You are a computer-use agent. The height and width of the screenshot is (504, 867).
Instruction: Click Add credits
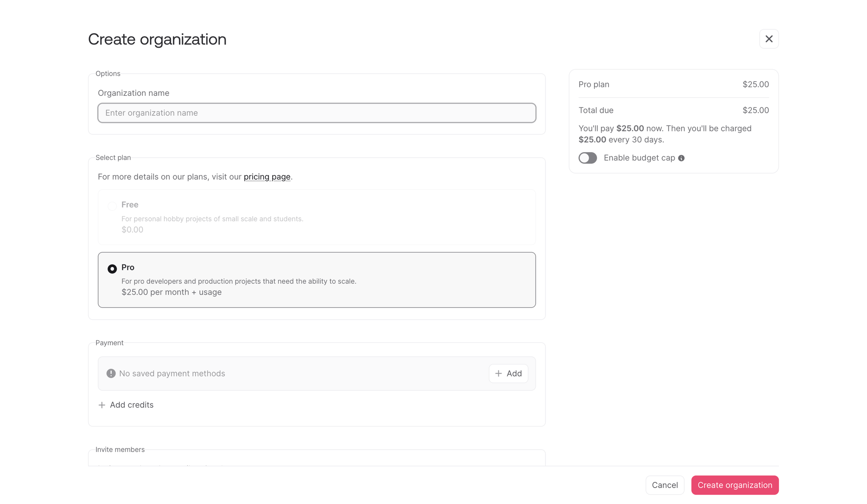pos(126,405)
